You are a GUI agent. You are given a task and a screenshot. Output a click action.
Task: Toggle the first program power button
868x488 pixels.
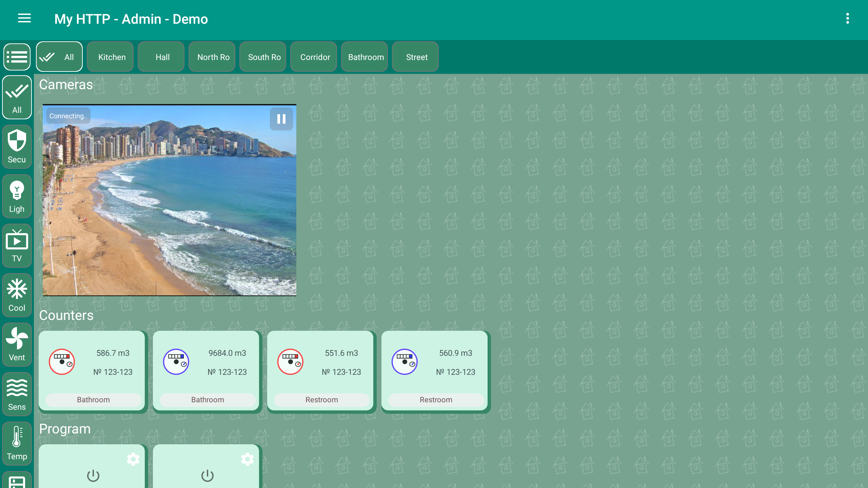93,476
